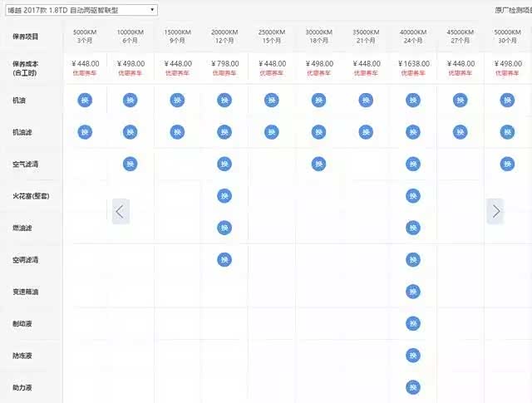532x403 pixels.
Task: Click the ¥798.00 maintenance cost value
Action: coord(225,63)
